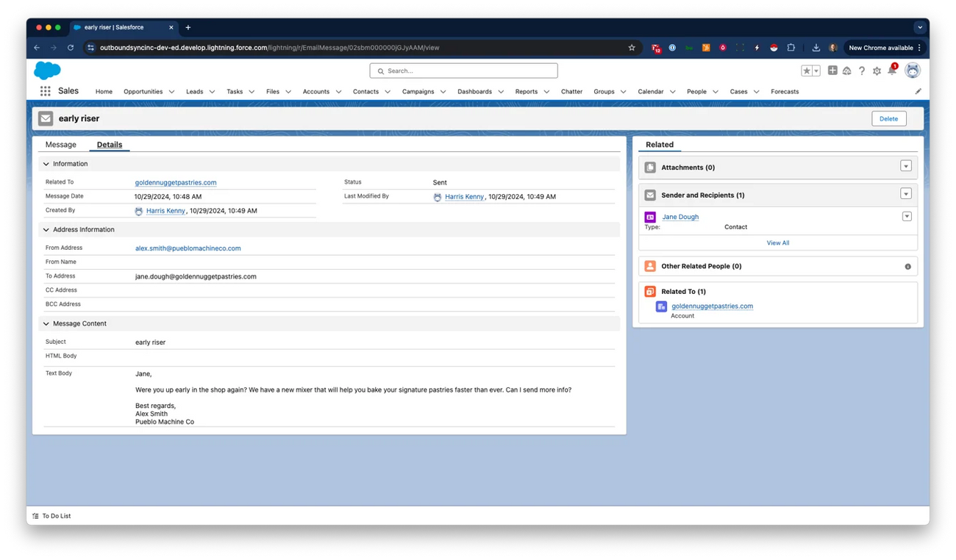Open the notifications bell
Screen dimensions: 956x560
click(892, 70)
